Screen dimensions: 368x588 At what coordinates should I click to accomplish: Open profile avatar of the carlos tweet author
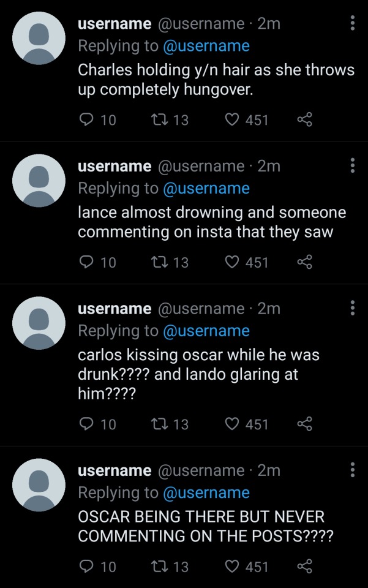pyautogui.click(x=39, y=323)
